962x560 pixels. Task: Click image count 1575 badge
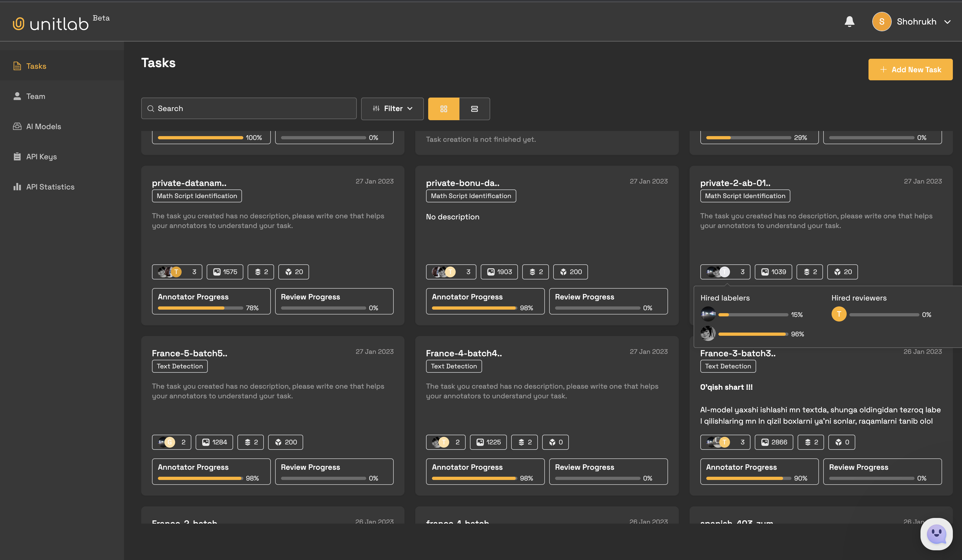(225, 272)
